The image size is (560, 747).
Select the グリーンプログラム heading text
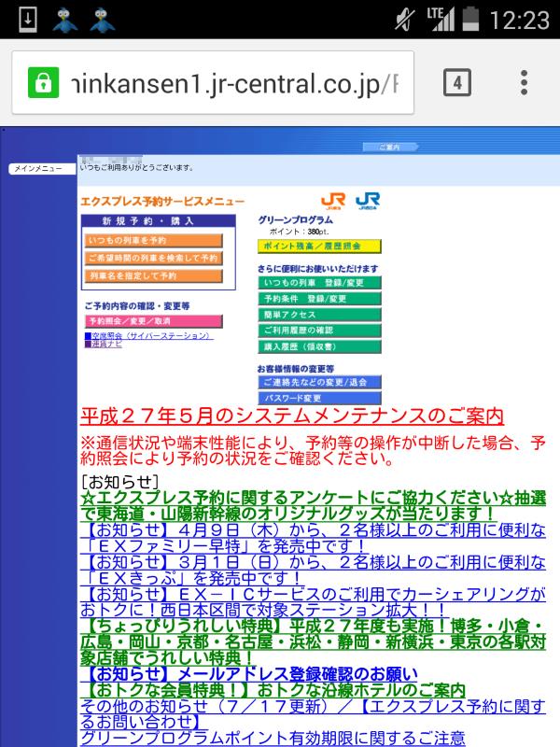[x=295, y=220]
